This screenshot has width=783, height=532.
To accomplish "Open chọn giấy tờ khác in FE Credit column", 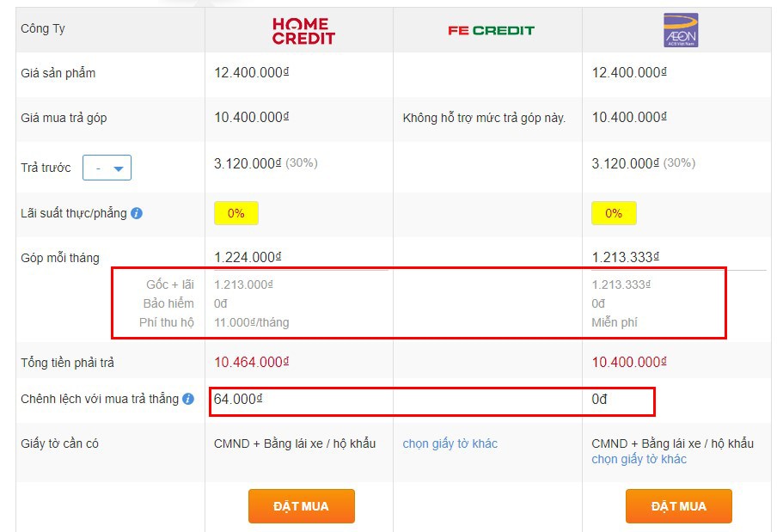I will pyautogui.click(x=450, y=443).
